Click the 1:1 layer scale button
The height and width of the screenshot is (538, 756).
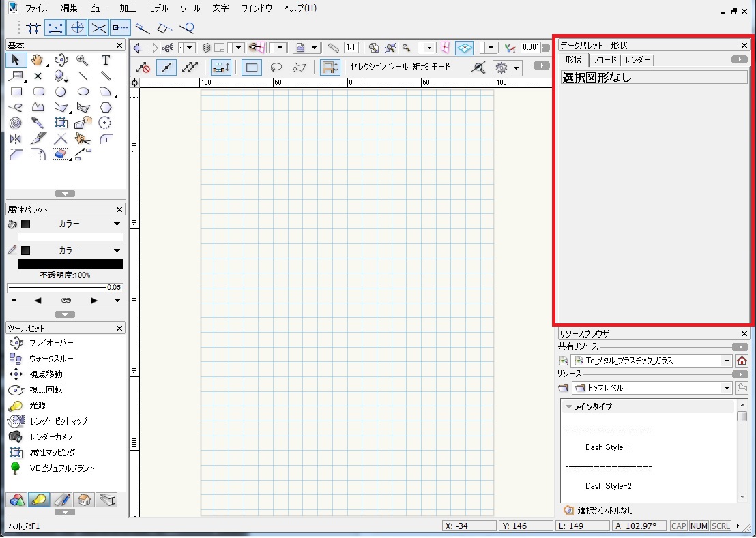tap(351, 47)
